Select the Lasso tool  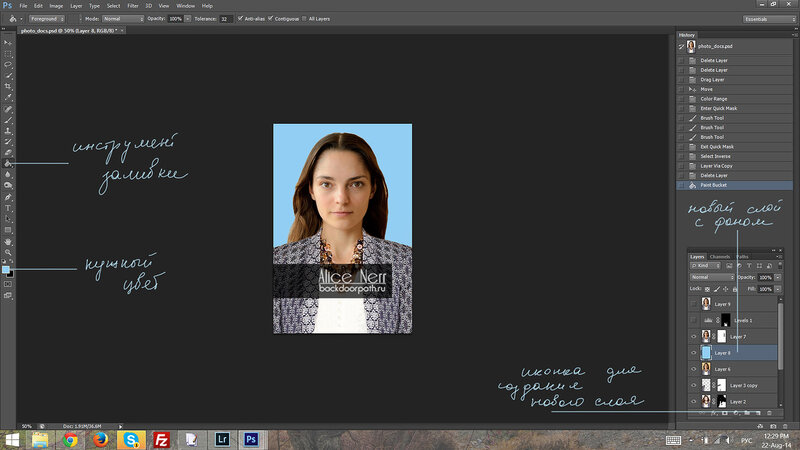tap(8, 65)
